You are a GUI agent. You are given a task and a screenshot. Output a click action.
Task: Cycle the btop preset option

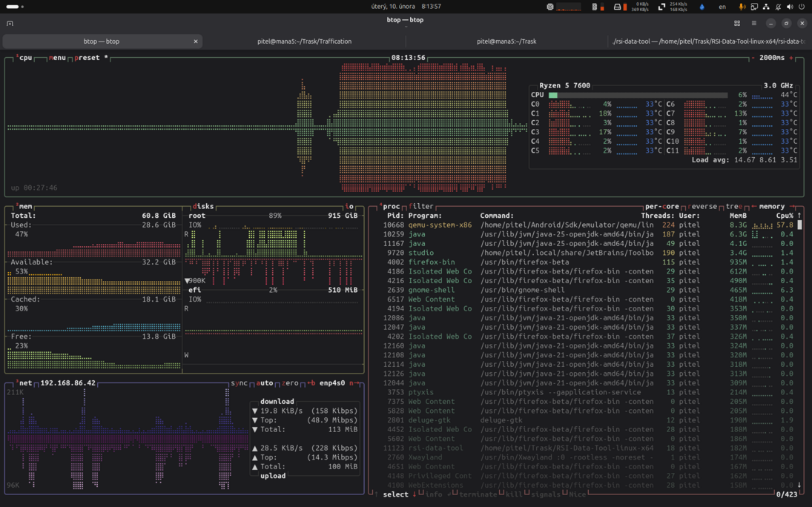(x=90, y=58)
